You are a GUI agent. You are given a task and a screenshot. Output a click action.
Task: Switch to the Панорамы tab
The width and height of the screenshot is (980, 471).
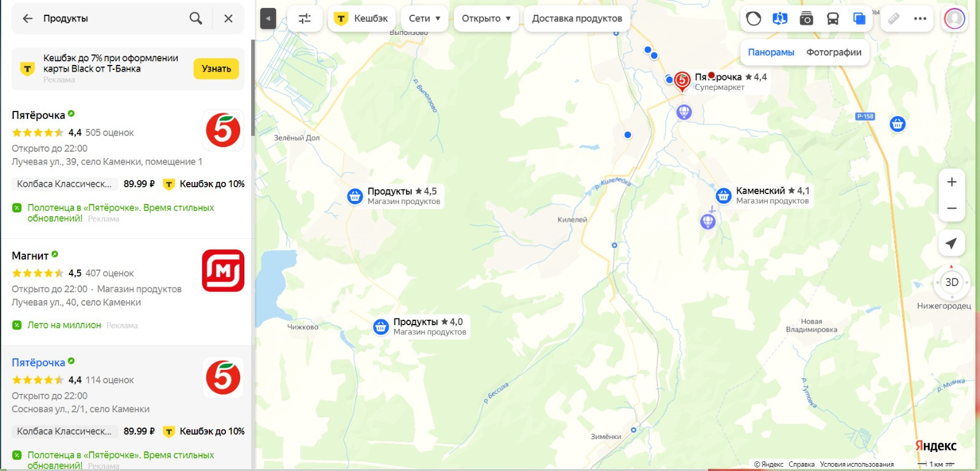(x=771, y=52)
